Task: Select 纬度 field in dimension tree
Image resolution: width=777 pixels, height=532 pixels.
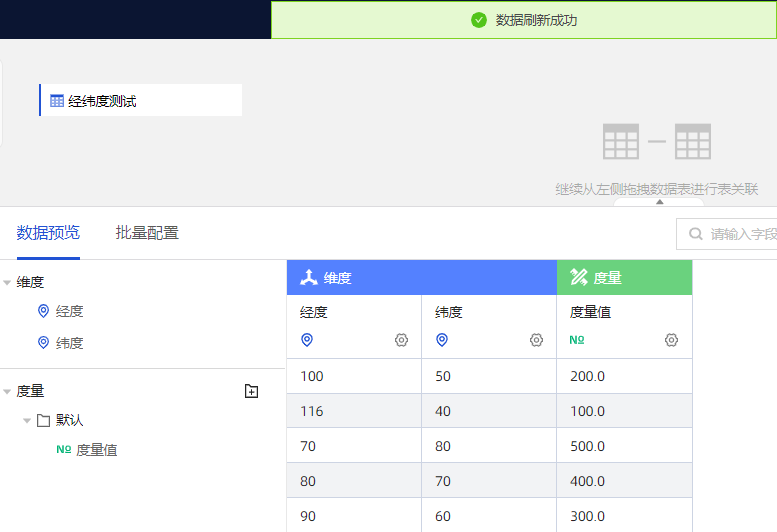Action: click(x=69, y=343)
